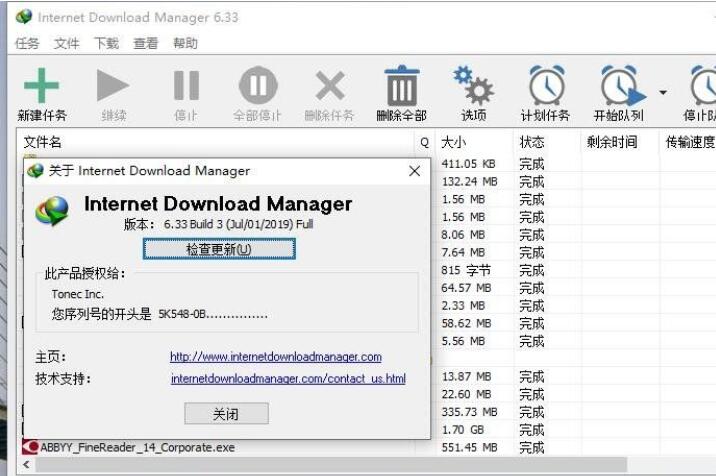Click the 停止 pause icon

pyautogui.click(x=186, y=85)
